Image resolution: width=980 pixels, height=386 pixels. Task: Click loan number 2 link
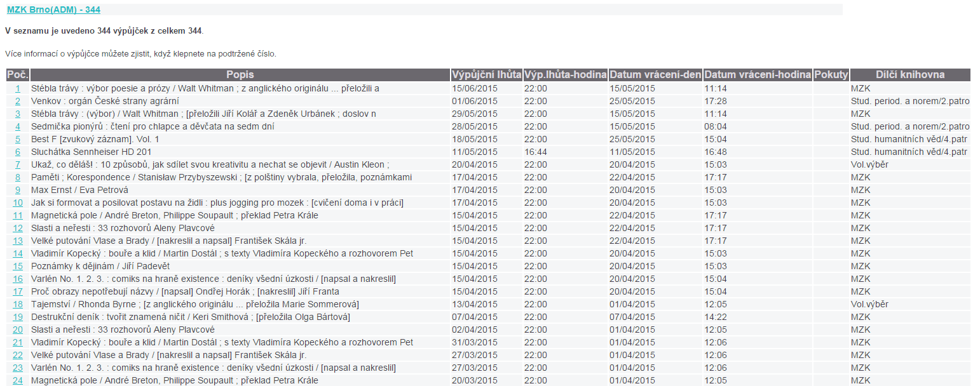pos(18,102)
